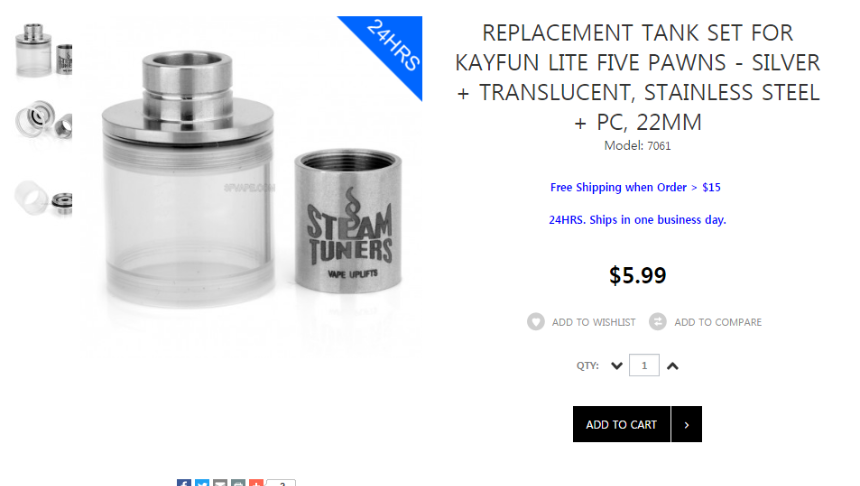Add the tank set to cart
860x486 pixels.
pos(621,424)
